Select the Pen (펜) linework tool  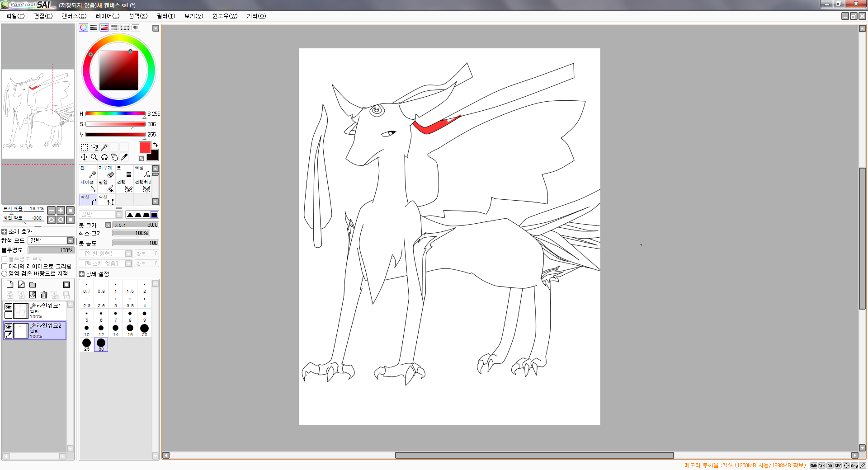click(88, 172)
